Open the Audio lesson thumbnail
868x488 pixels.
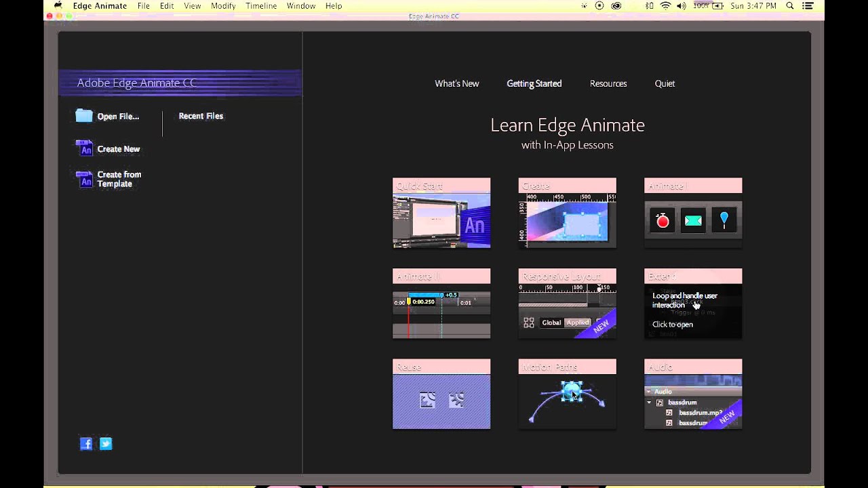pyautogui.click(x=693, y=394)
